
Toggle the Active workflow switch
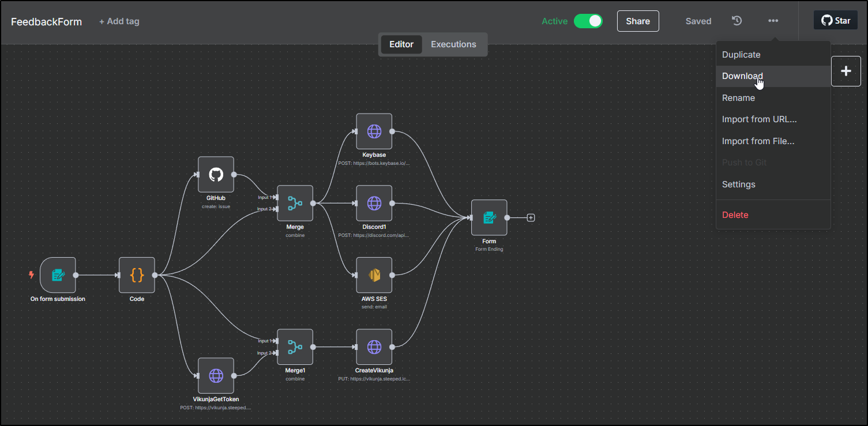pos(588,21)
